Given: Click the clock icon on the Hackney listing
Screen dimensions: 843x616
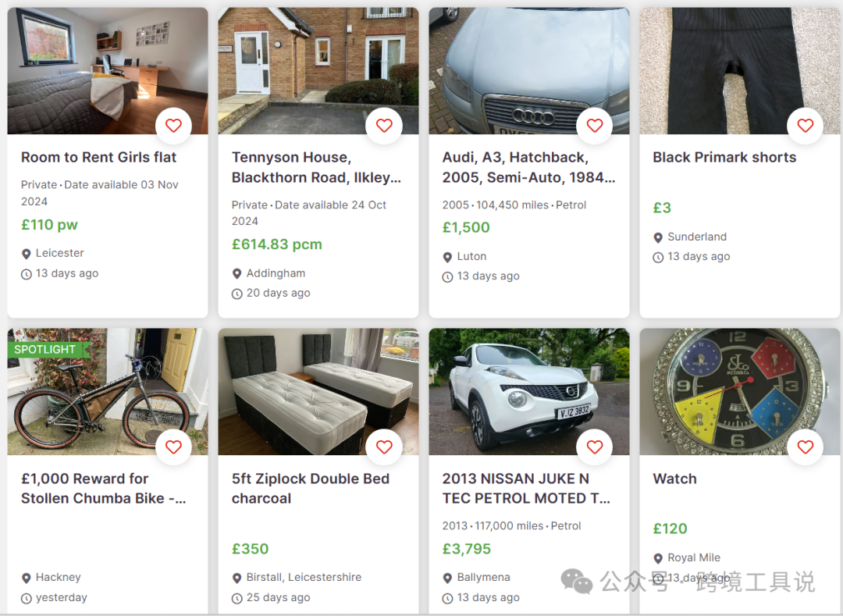Looking at the screenshot, I should 26,597.
